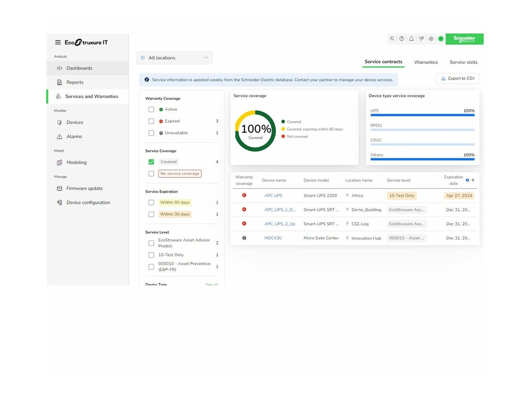Viewport: 532px width, 399px height.
Task: Open Device configuration page
Action: click(x=88, y=202)
